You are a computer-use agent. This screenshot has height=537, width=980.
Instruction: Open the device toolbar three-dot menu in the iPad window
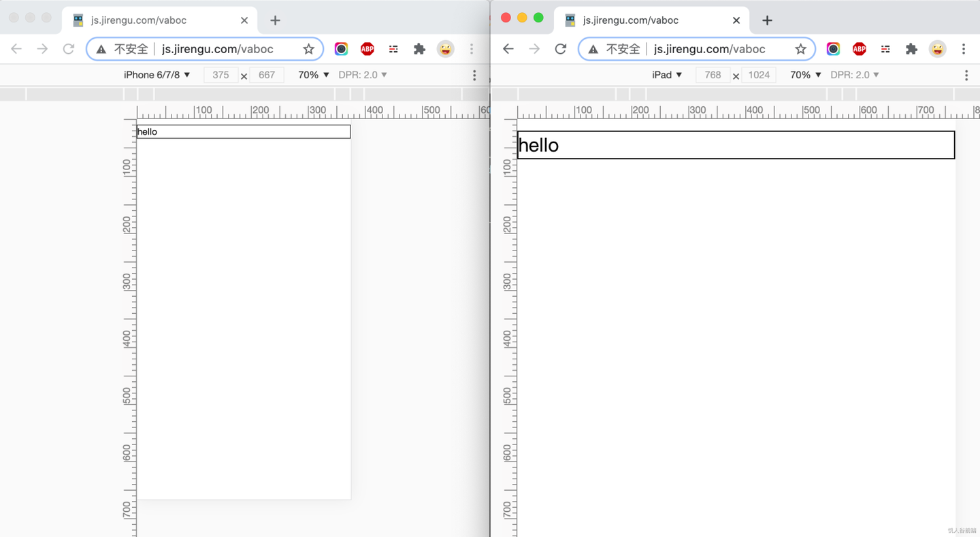pyautogui.click(x=966, y=75)
